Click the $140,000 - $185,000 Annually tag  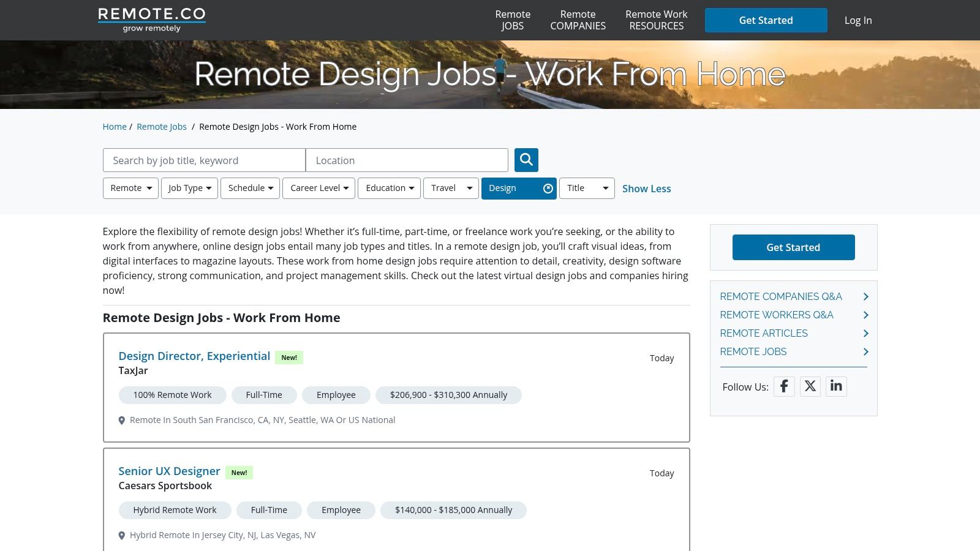click(x=453, y=510)
